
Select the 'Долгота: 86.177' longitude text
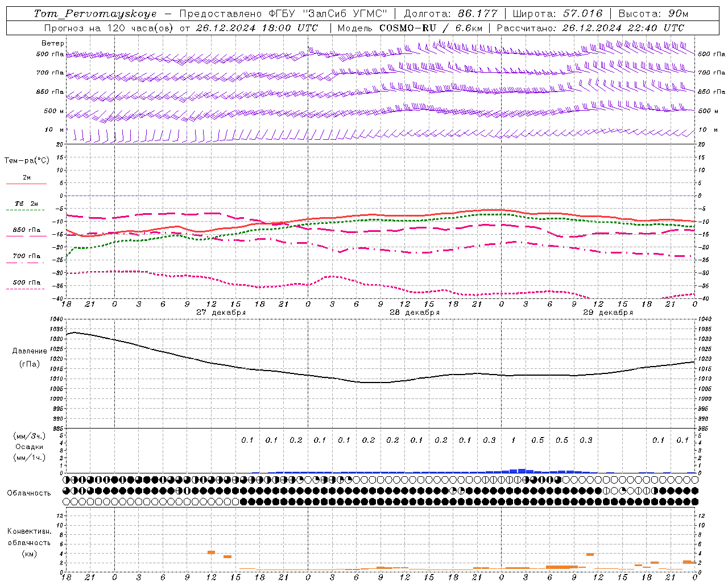pos(450,14)
